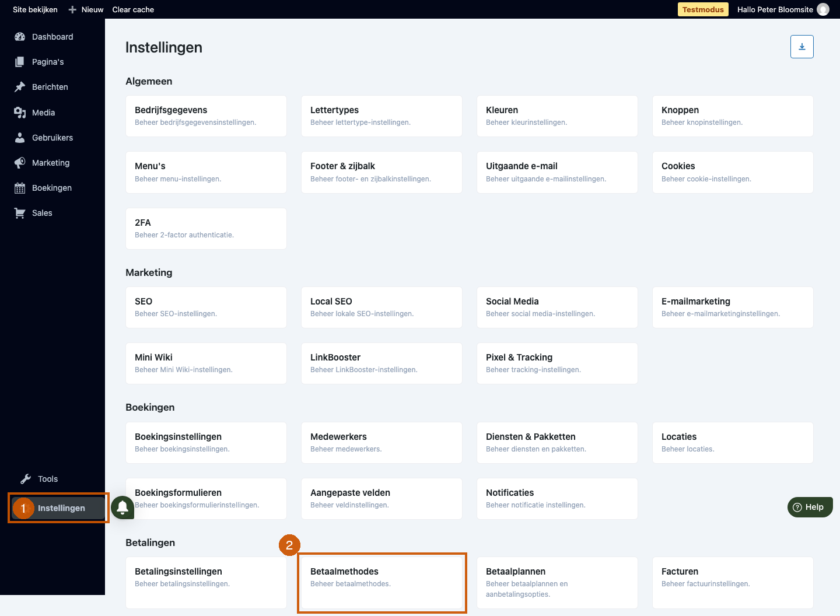This screenshot has height=616, width=840.
Task: Open LinkBooster settings card
Action: coord(381,363)
